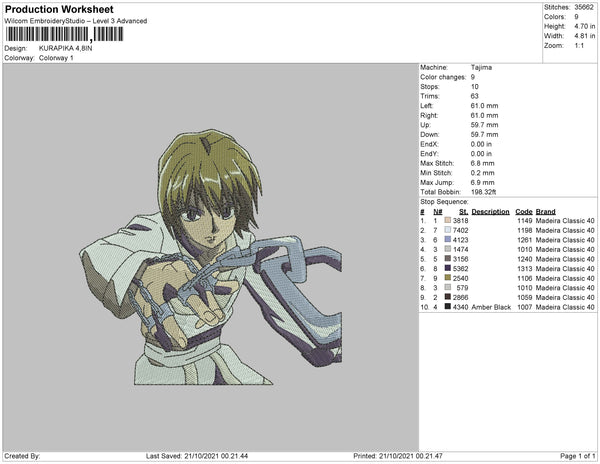Screen dimensions: 600x464
Task: Click the Right value 61.0 mm
Action: click(484, 116)
